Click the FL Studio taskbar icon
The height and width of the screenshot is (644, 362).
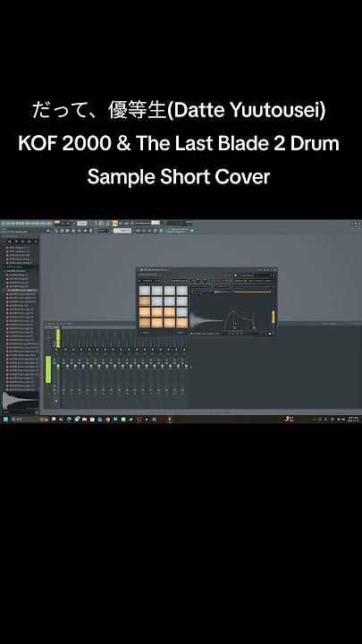170,419
